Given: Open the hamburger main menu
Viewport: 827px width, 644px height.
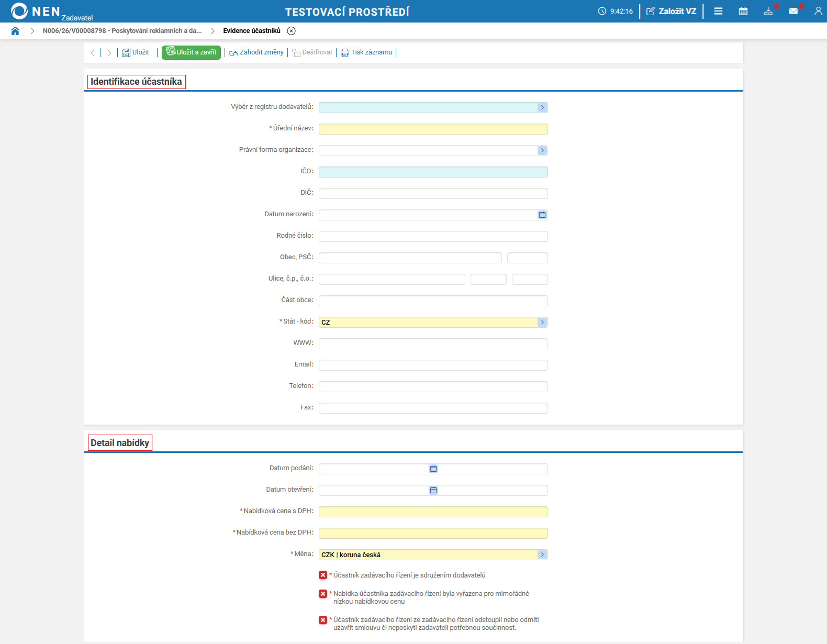Looking at the screenshot, I should point(718,11).
